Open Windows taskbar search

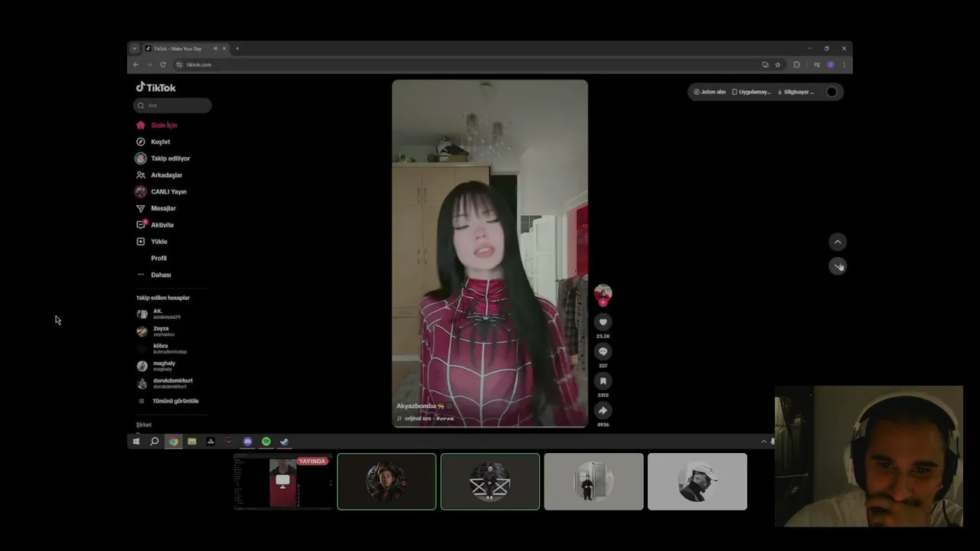pyautogui.click(x=155, y=442)
